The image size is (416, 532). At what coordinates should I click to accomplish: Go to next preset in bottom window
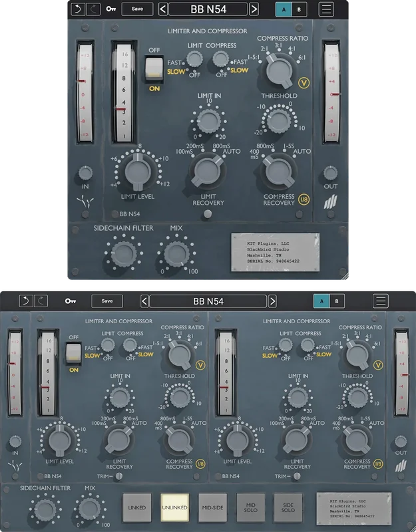(x=272, y=301)
